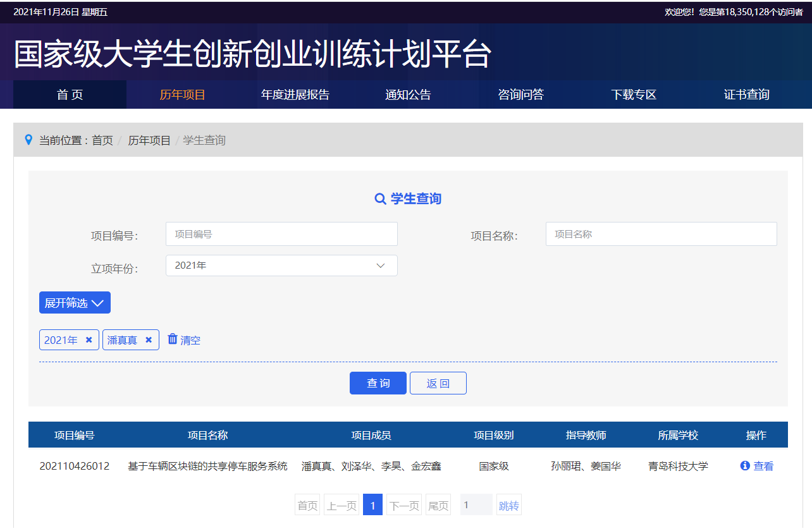
Task: Remove the 潘真真 filter tag
Action: 149,340
